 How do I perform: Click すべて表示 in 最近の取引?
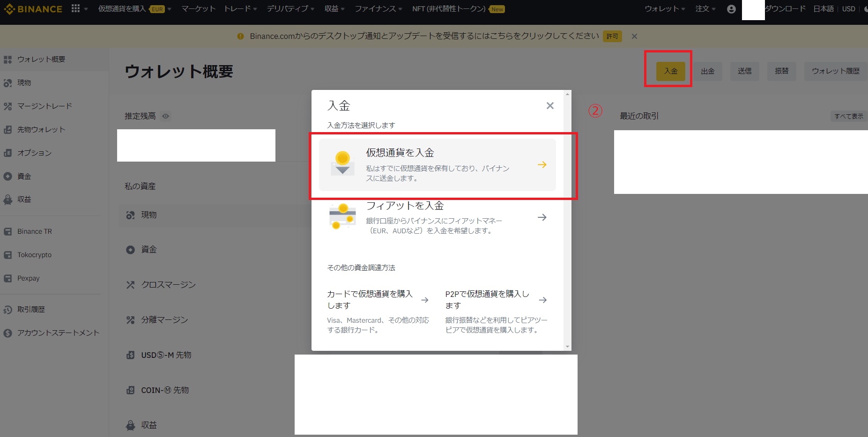tap(848, 116)
